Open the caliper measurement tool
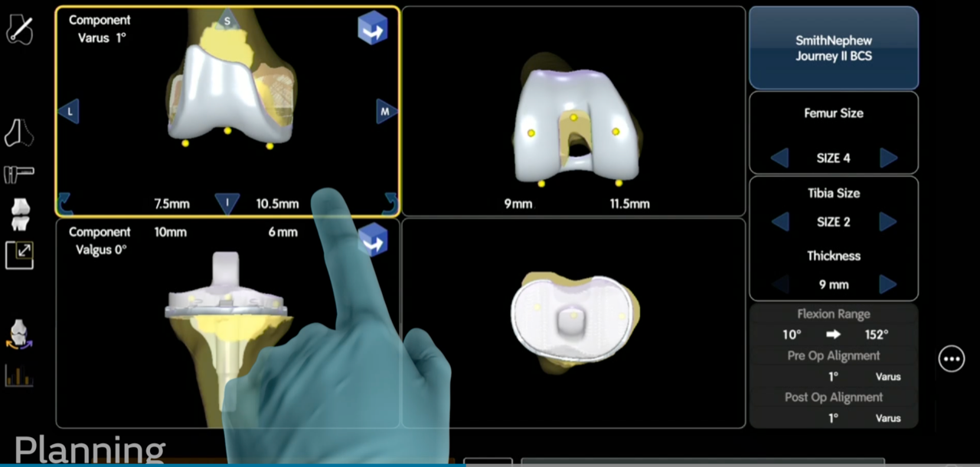This screenshot has height=467, width=980. 19,175
